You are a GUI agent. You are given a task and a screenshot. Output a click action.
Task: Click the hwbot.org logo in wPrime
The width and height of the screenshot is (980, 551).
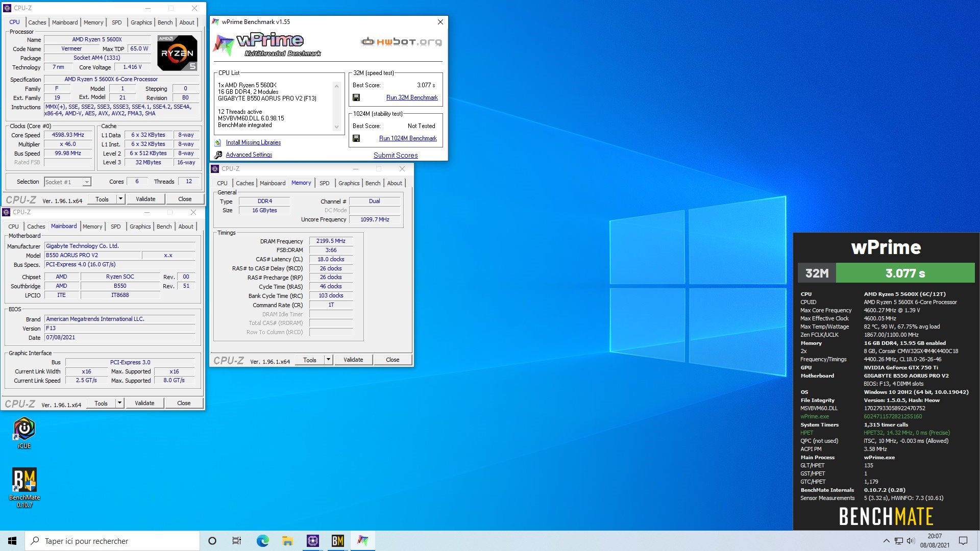[401, 42]
